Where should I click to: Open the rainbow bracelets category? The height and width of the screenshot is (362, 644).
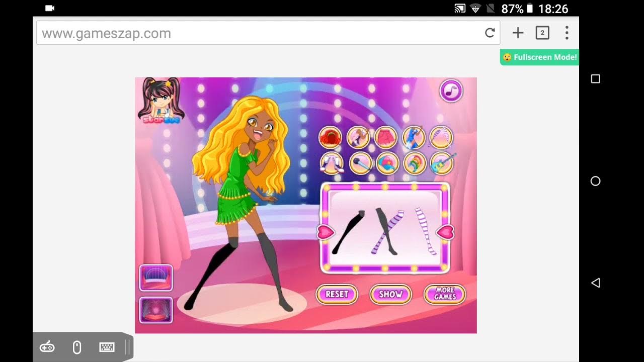415,163
